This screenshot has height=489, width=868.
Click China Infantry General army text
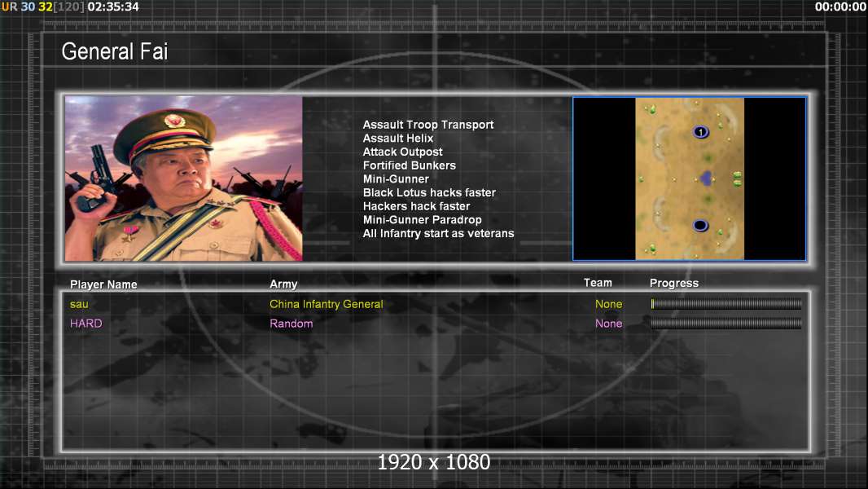click(326, 304)
